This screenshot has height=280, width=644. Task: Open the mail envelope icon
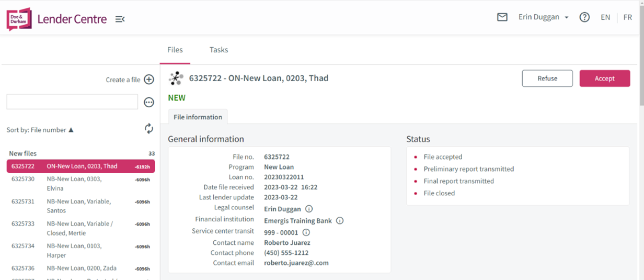tap(502, 17)
